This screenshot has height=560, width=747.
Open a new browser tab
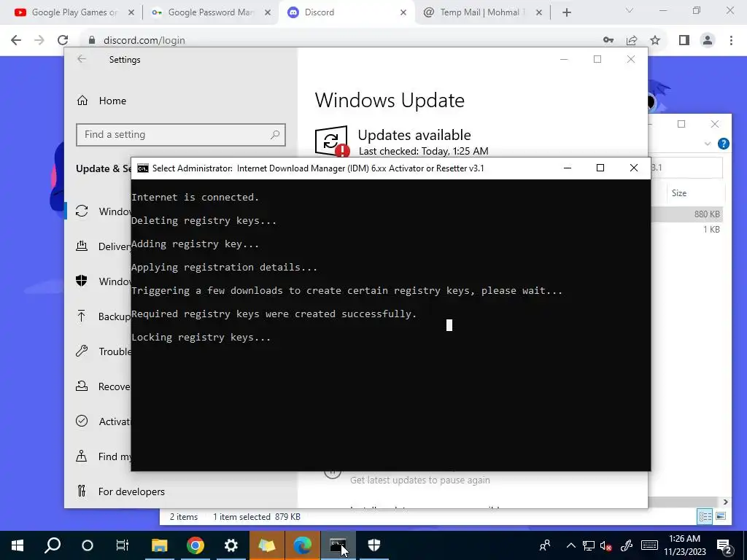566,12
